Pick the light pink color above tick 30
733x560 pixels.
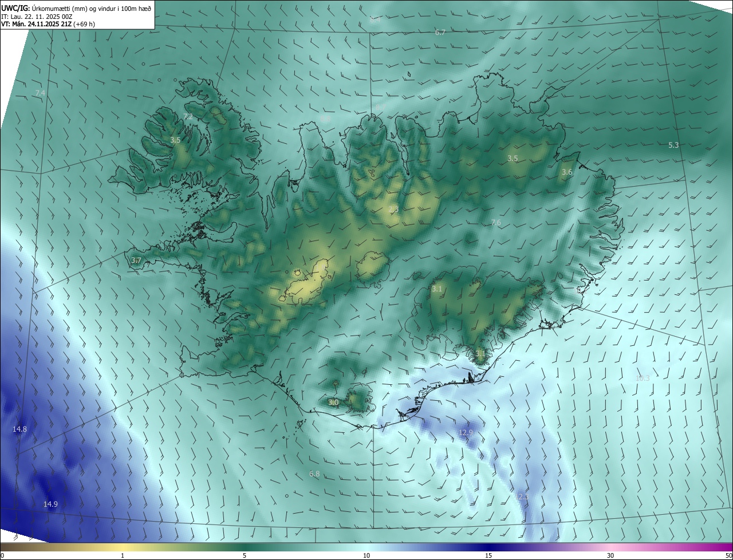pyautogui.click(x=610, y=547)
